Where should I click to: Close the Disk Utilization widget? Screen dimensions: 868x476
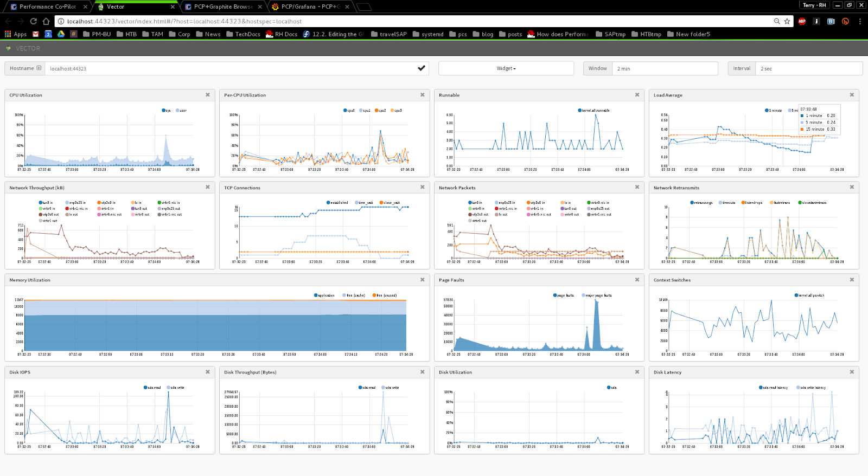pos(637,372)
